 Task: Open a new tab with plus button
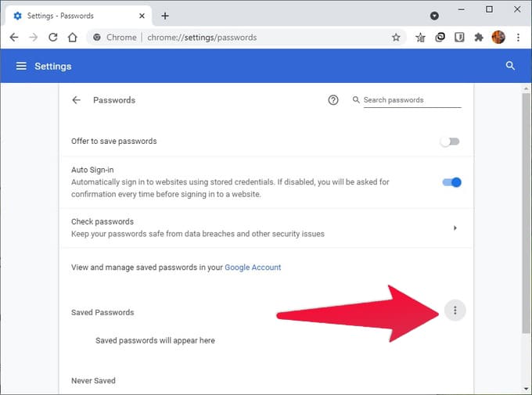pyautogui.click(x=165, y=16)
